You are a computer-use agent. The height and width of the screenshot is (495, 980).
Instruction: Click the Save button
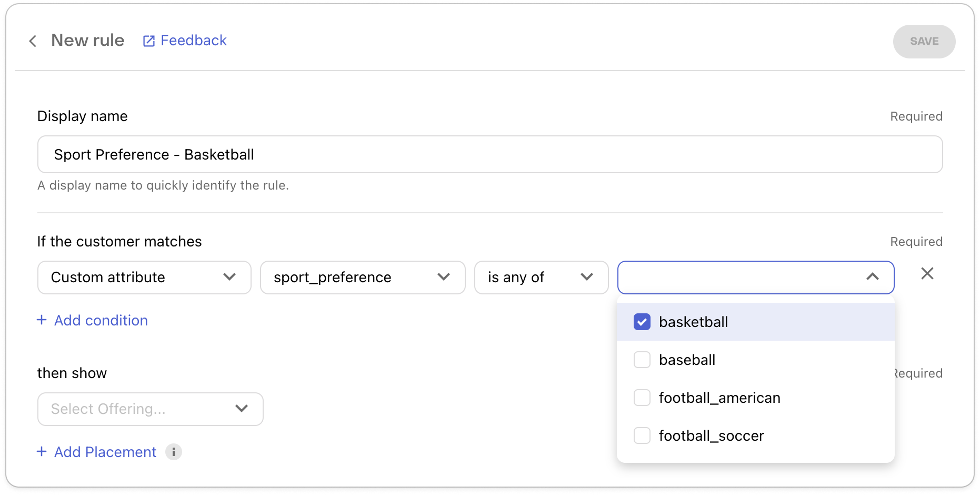924,42
